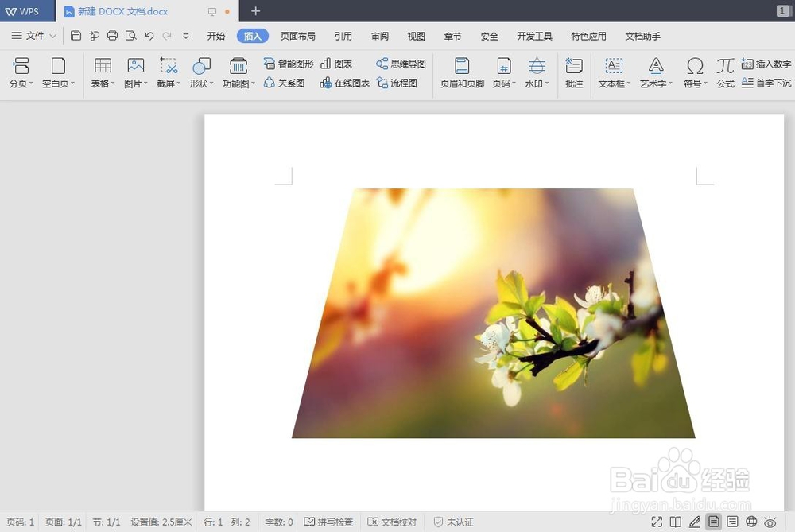795x532 pixels.
Task: Add a 水印 watermark
Action: [537, 72]
